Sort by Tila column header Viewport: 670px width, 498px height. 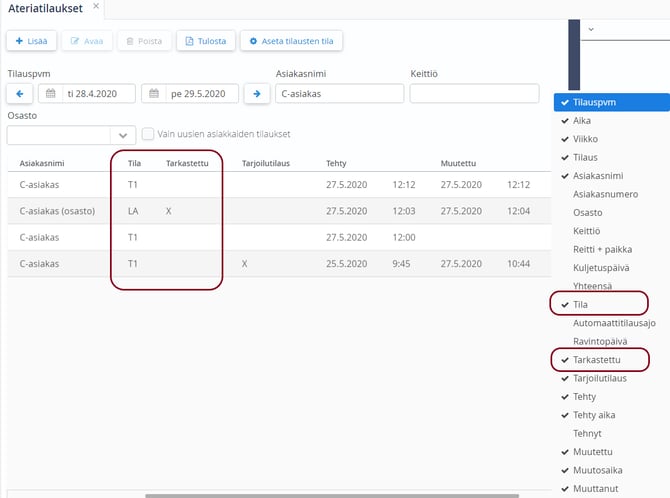(134, 163)
